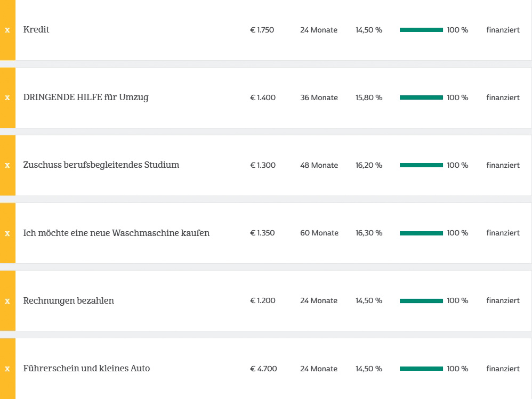Image resolution: width=532 pixels, height=399 pixels.
Task: Click the x icon beside Kredit
Action: [7, 30]
